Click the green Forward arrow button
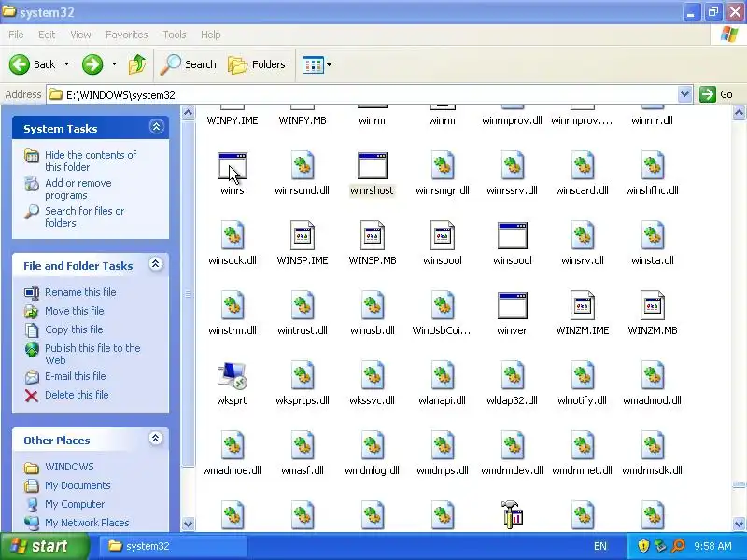Image resolution: width=747 pixels, height=560 pixels. click(x=92, y=64)
